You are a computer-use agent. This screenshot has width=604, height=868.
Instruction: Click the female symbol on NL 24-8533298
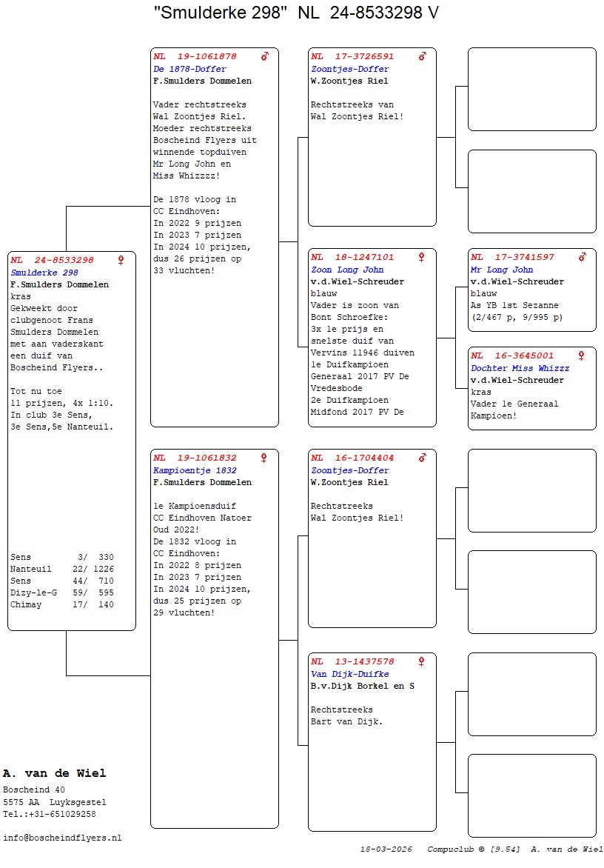tap(121, 260)
